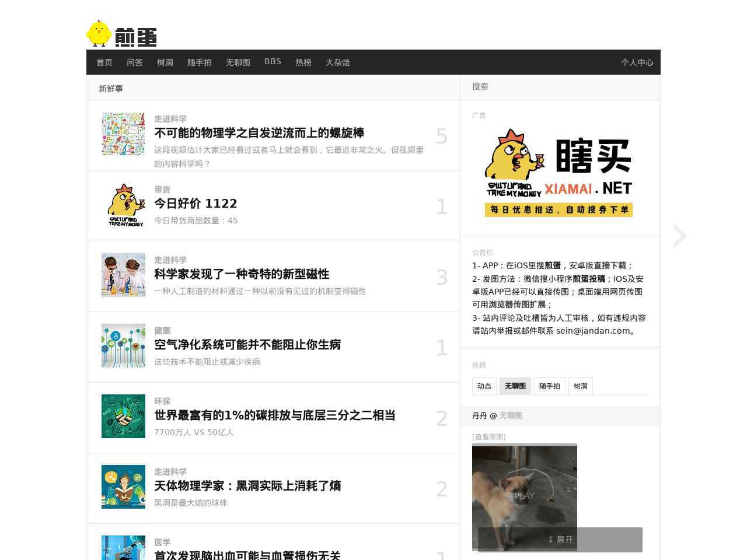This screenshot has width=747, height=560.
Task: Select the 随手拍 hot list tab
Action: [549, 386]
